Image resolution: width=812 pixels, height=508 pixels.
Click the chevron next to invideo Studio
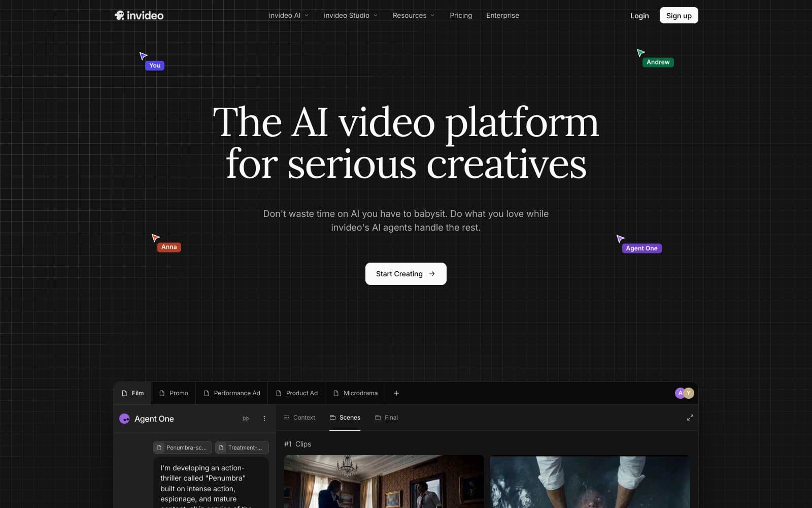376,15
